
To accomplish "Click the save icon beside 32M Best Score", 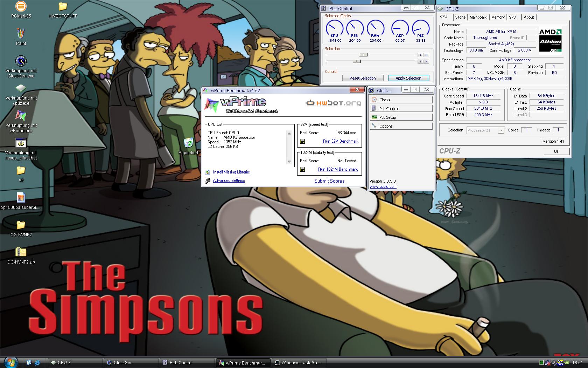I will coord(302,141).
